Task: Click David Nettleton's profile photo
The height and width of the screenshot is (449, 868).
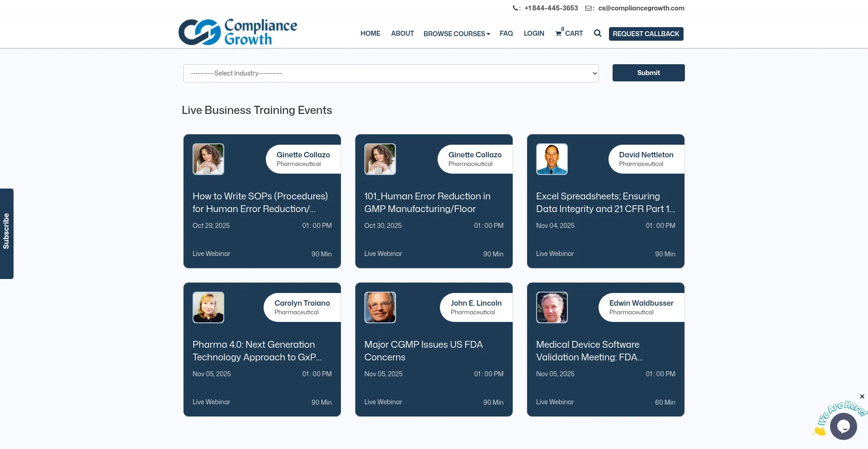Action: (x=552, y=159)
